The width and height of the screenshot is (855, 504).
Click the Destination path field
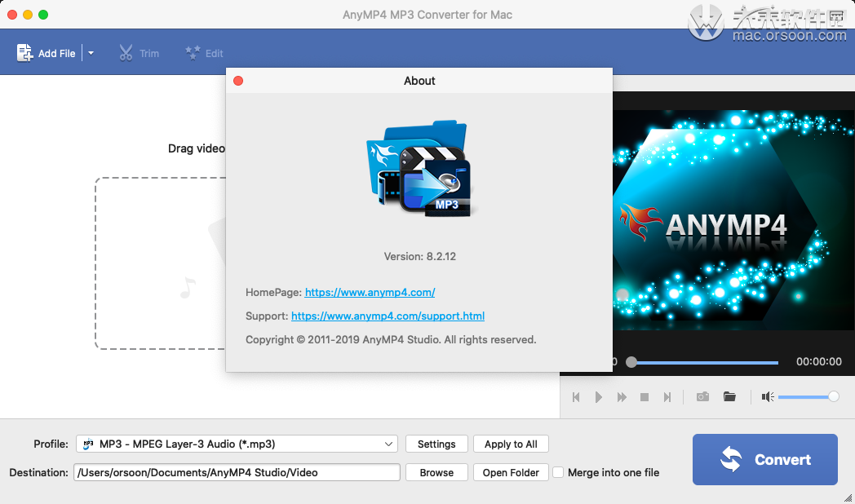click(x=237, y=472)
